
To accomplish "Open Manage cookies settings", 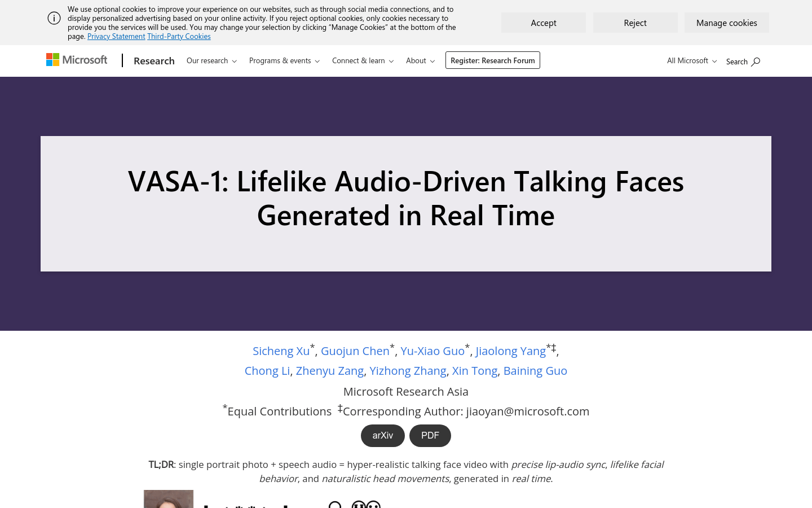I will [727, 23].
